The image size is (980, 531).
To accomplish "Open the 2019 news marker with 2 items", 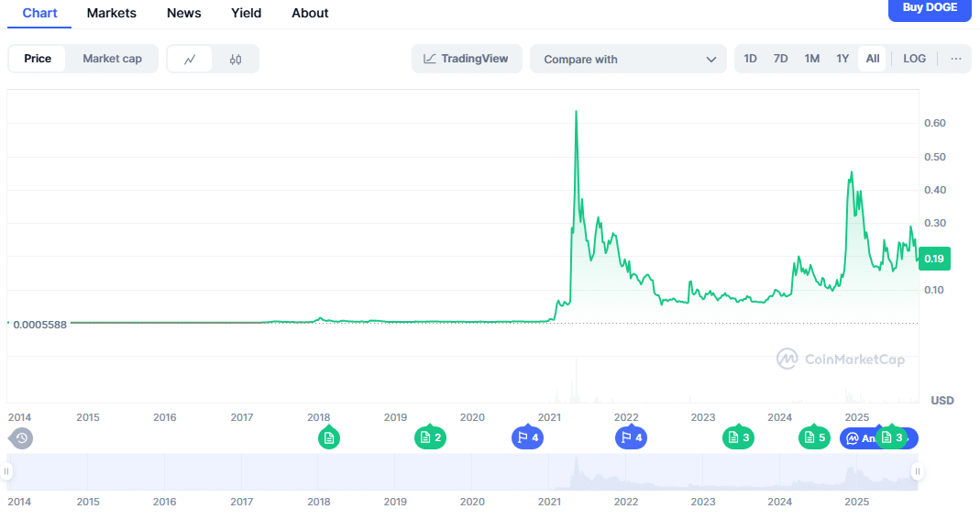I will tap(430, 438).
